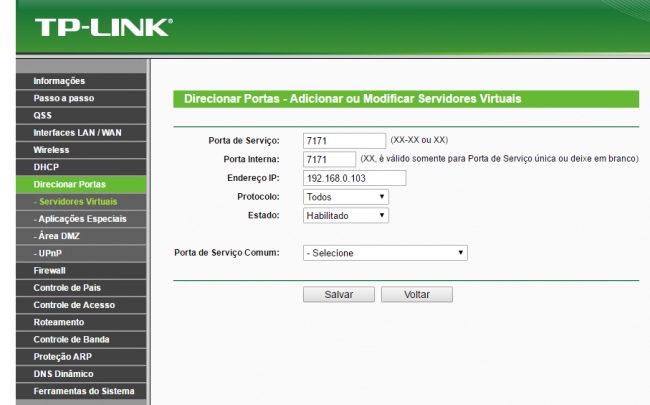Open Ferramentas do Sistema
Screen dimensions: 650x405
[x=81, y=391]
